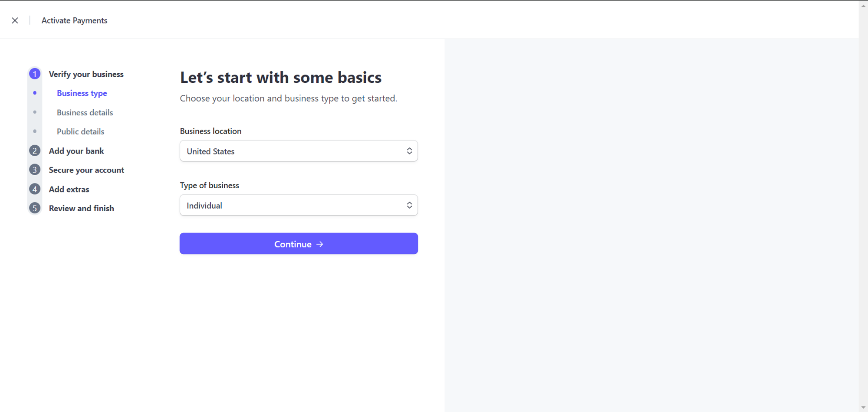Click the step 4 circle icon

pos(35,189)
